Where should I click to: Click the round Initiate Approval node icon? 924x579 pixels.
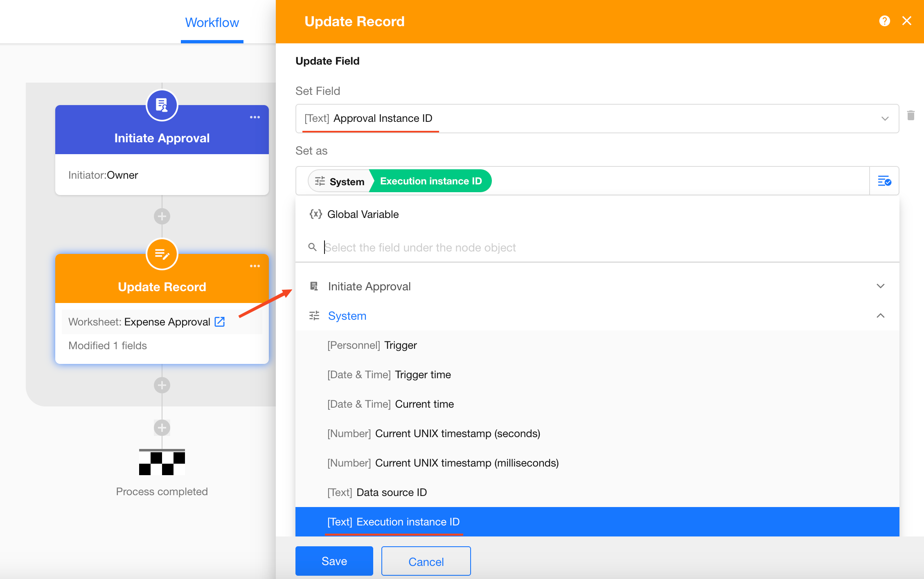162,105
